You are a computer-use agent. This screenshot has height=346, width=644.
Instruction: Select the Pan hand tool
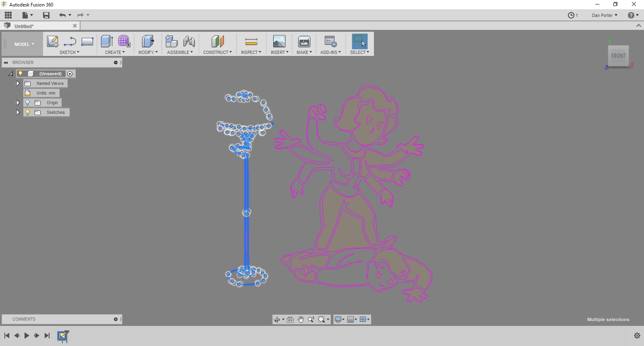click(301, 319)
